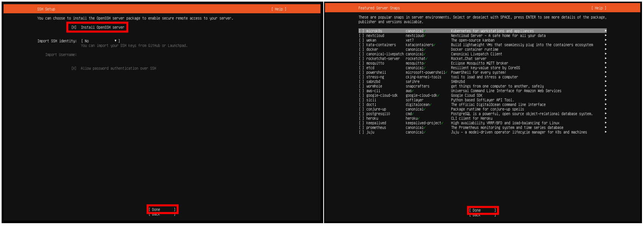Expand details arrow for kata-containers row
The width and height of the screenshot is (644, 226).
pos(605,45)
